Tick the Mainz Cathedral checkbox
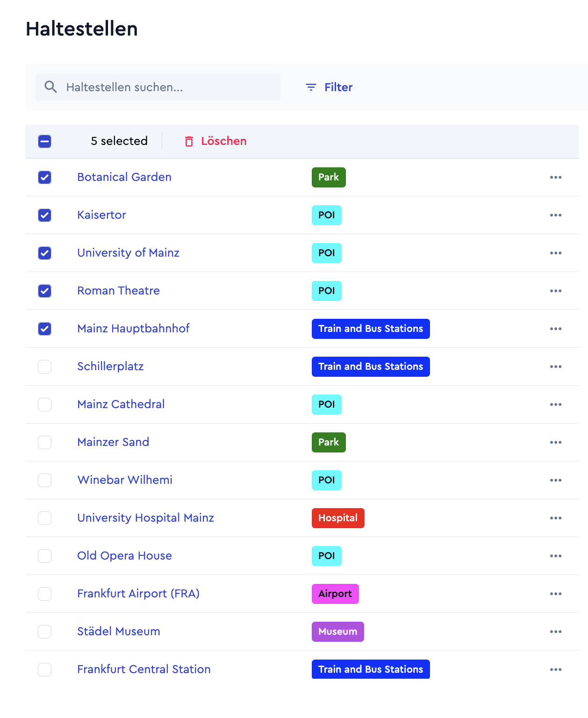This screenshot has height=718, width=588. 44,404
